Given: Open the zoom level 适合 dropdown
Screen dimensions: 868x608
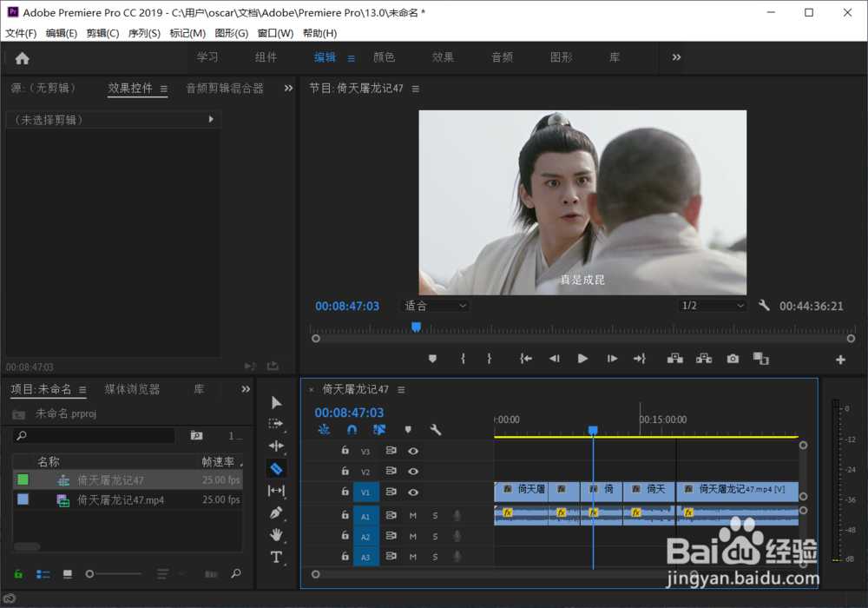Looking at the screenshot, I should (435, 306).
